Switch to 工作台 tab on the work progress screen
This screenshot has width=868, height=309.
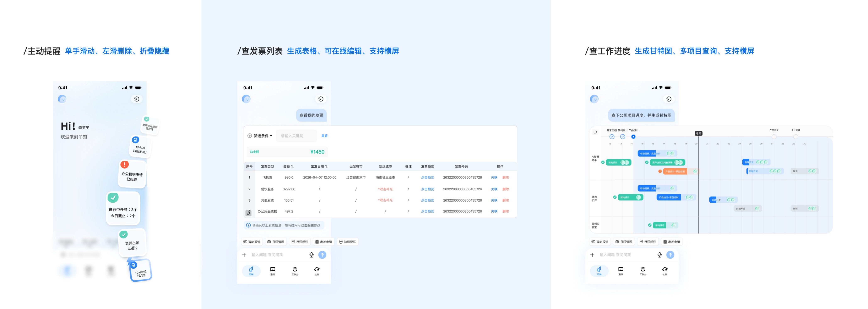point(643,271)
